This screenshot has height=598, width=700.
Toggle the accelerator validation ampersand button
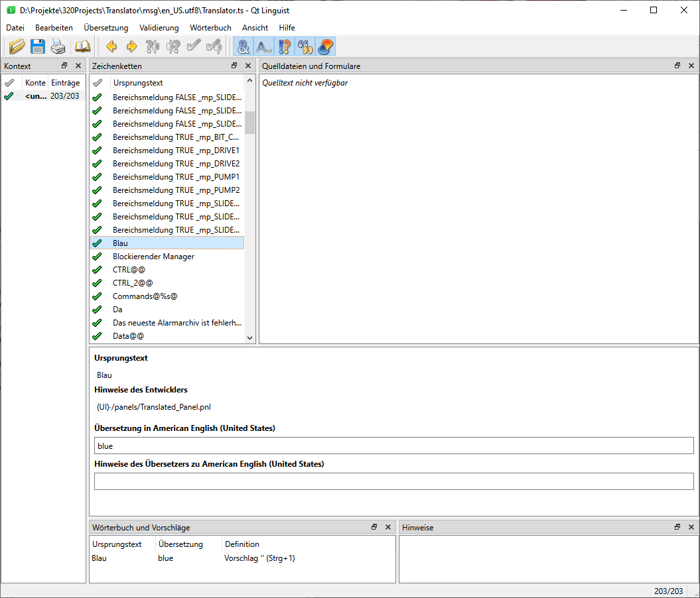pyautogui.click(x=244, y=46)
